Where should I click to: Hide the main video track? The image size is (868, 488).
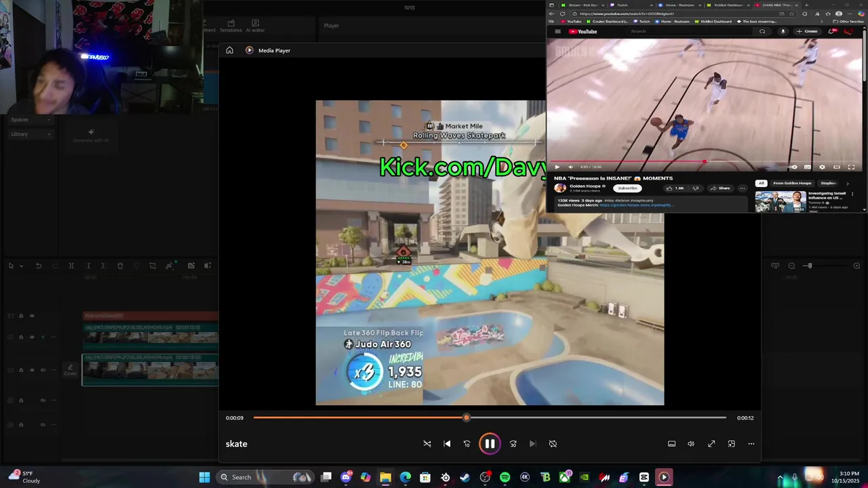click(x=32, y=370)
